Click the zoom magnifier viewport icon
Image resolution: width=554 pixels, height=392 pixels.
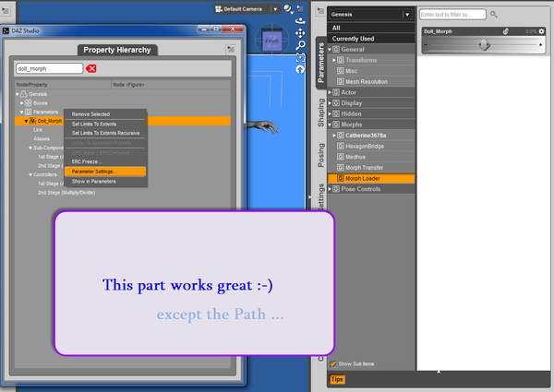coord(300,45)
